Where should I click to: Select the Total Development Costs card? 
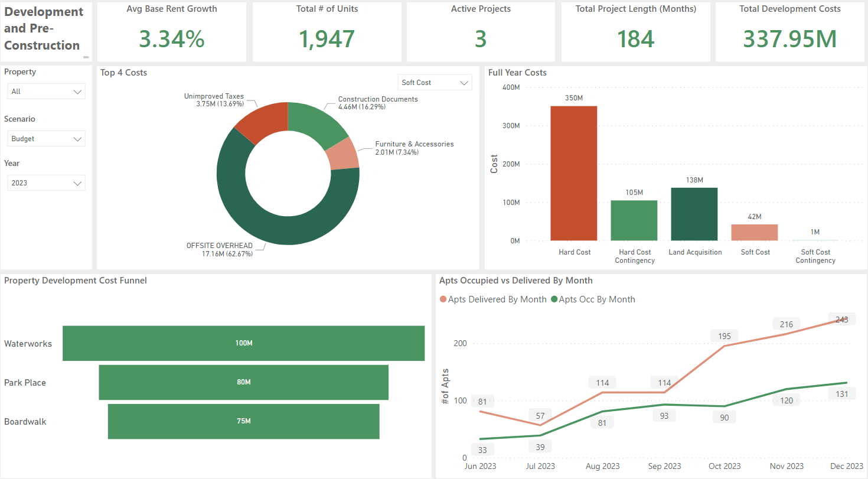789,30
